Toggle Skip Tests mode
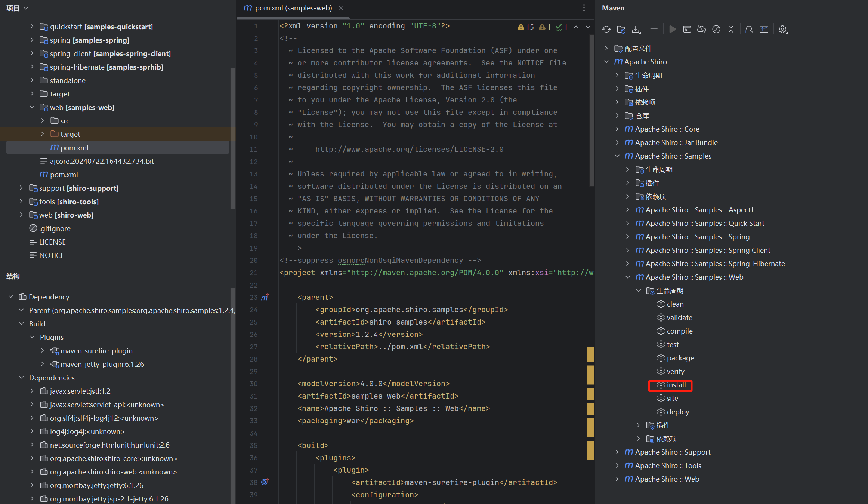This screenshot has width=868, height=504. click(716, 29)
